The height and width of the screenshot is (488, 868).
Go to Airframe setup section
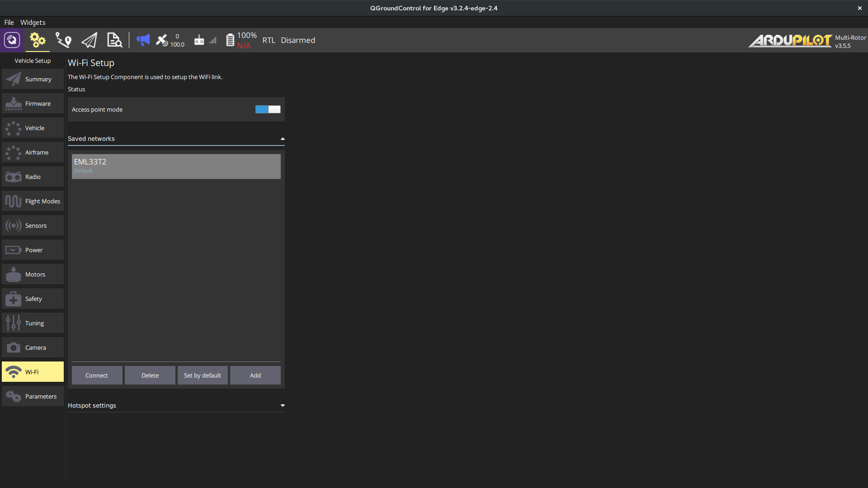point(33,152)
